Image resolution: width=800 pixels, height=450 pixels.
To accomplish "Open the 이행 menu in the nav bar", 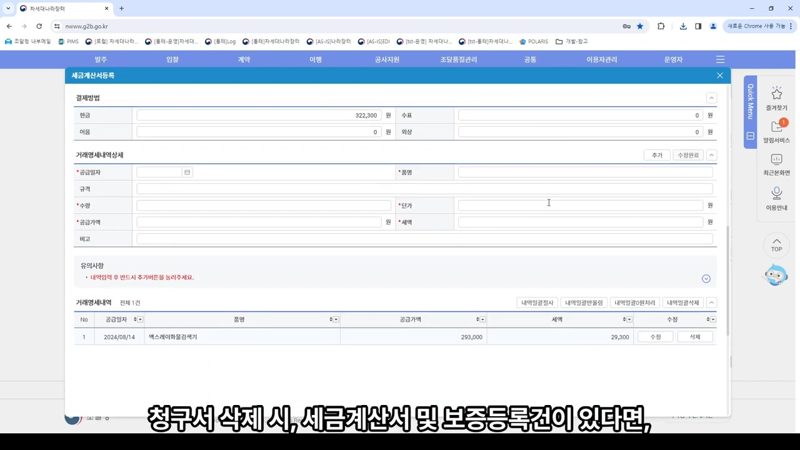I will pyautogui.click(x=315, y=60).
